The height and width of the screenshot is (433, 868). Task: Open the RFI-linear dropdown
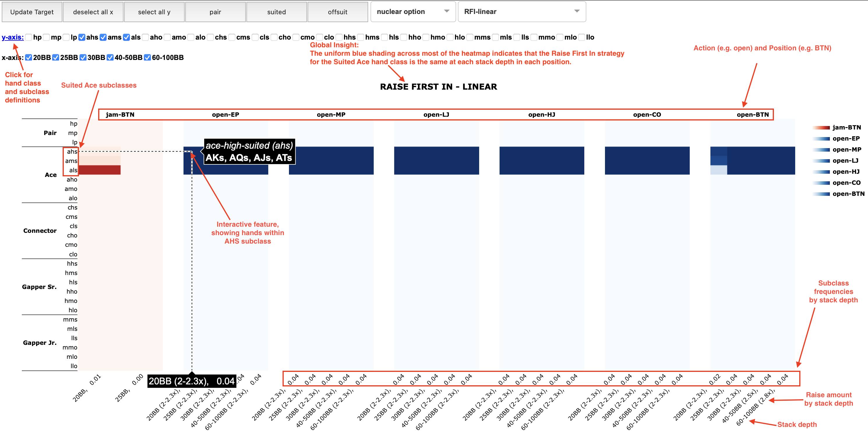coord(522,11)
